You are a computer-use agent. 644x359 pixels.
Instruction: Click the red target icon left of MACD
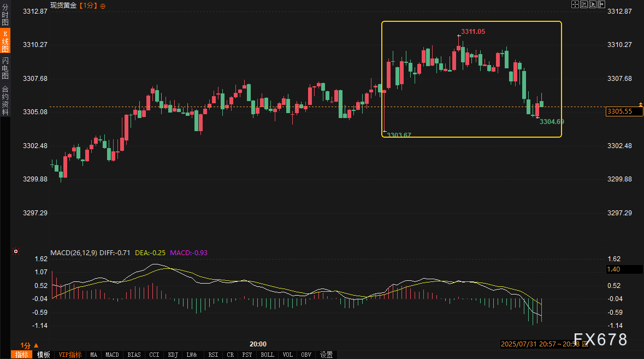16,252
